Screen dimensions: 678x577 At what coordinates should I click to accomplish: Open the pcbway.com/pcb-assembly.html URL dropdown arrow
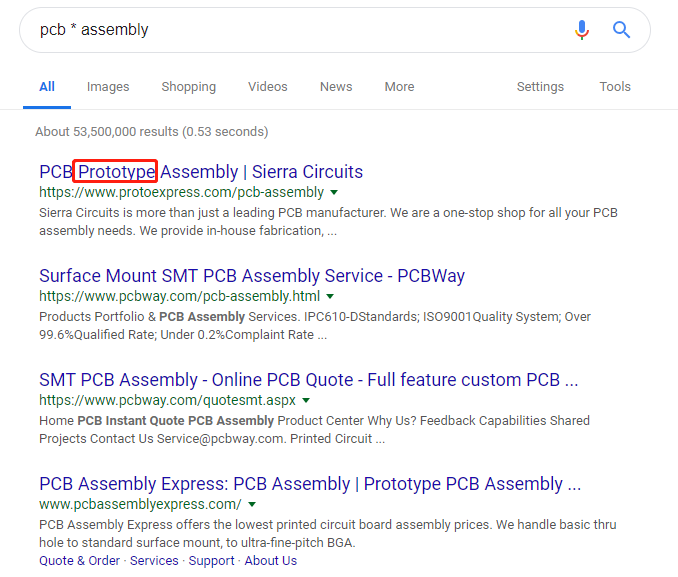(x=330, y=296)
